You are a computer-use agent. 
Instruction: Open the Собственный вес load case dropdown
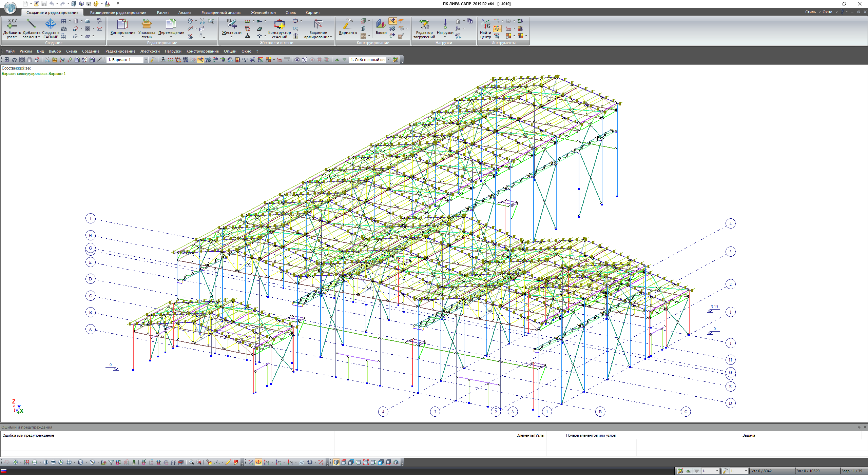pyautogui.click(x=388, y=60)
